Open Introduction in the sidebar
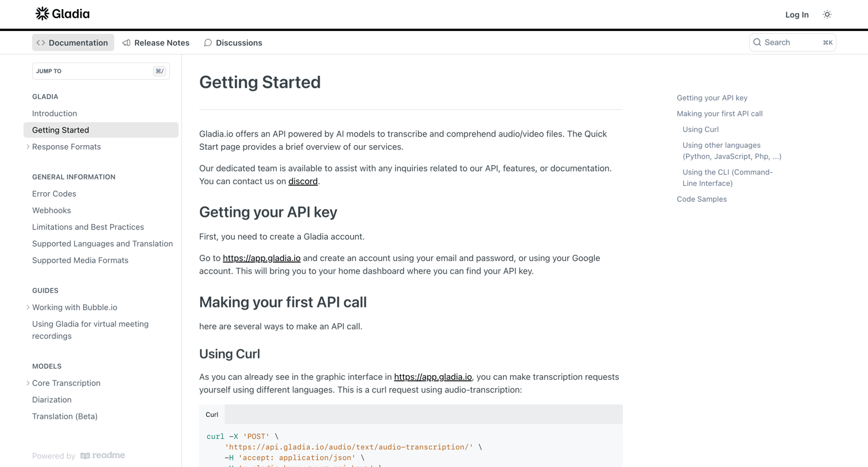This screenshot has width=868, height=467. [55, 114]
